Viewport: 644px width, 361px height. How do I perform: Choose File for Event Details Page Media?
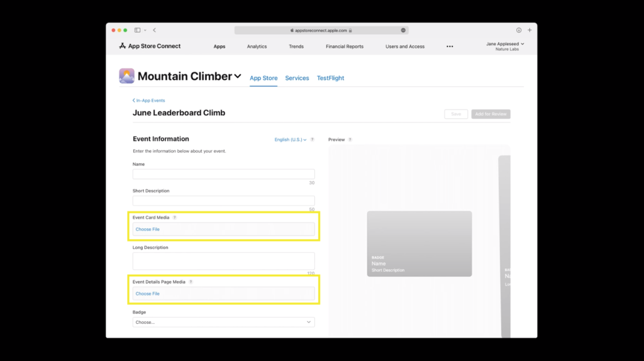point(147,294)
